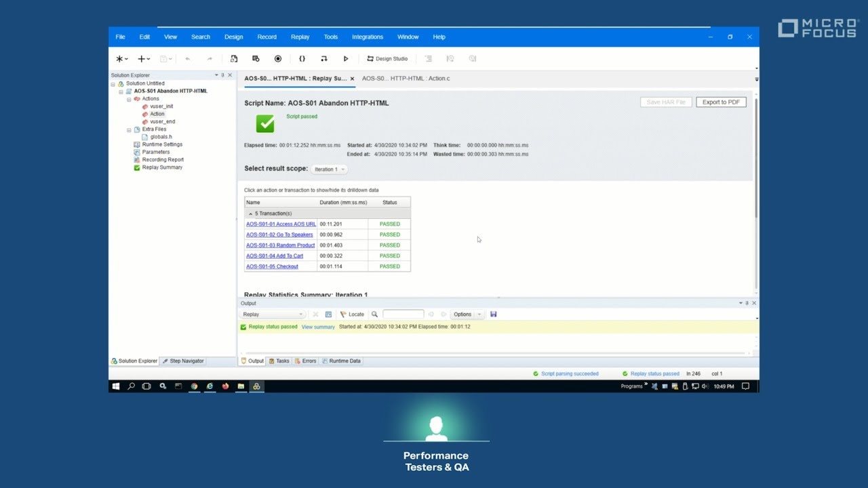The image size is (868, 488).
Task: Open the File menu
Action: coord(120,37)
